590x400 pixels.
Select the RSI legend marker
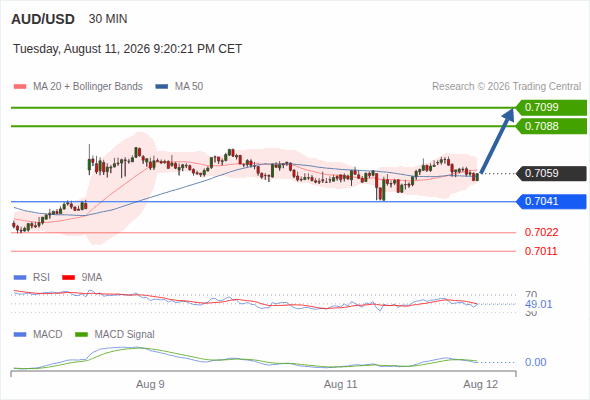(x=20, y=278)
